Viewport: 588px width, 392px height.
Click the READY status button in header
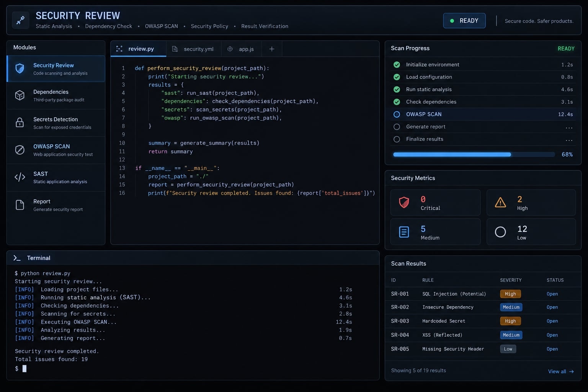464,21
